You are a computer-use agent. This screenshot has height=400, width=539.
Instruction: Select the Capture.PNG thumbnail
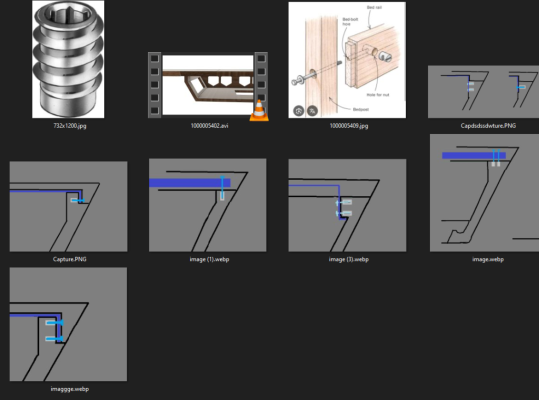[68, 206]
